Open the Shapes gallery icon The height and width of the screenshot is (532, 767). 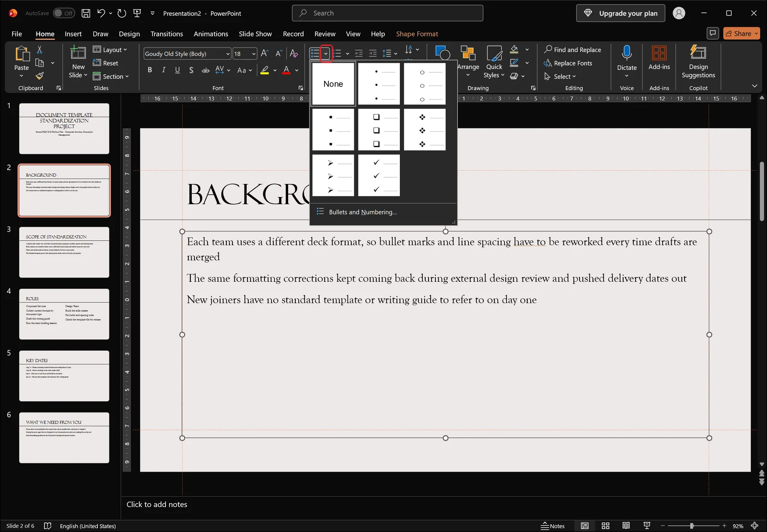pyautogui.click(x=442, y=52)
